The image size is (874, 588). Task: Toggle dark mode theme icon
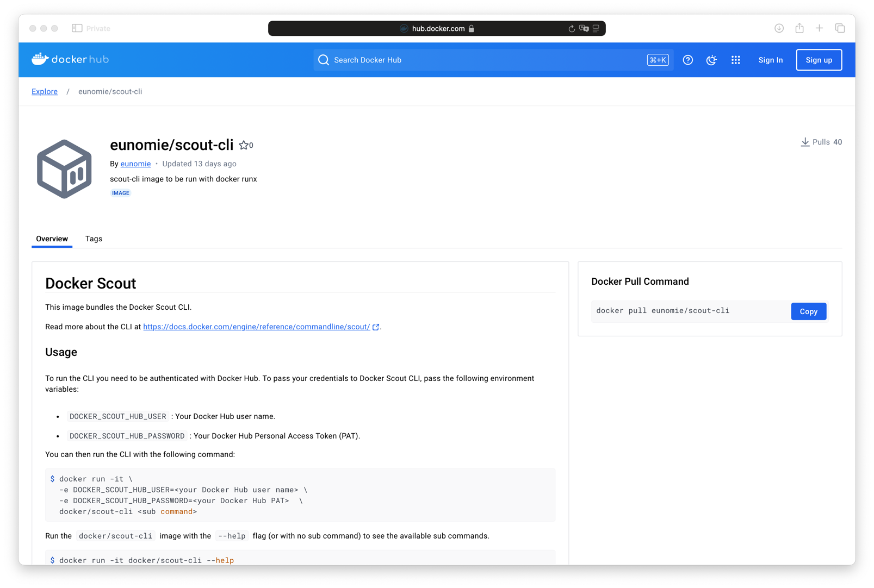click(711, 60)
